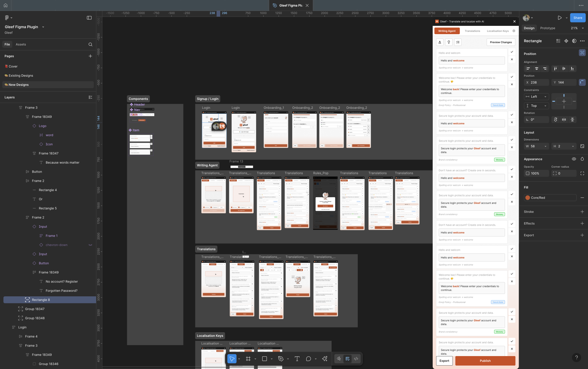Click the Publish button
Screen dimensions: 588x369
point(485,361)
